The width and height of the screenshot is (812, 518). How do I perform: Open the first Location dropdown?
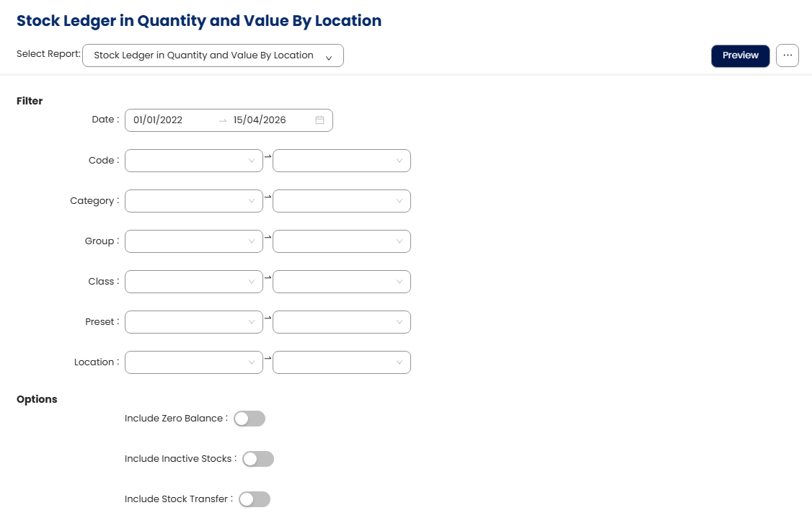coord(187,362)
